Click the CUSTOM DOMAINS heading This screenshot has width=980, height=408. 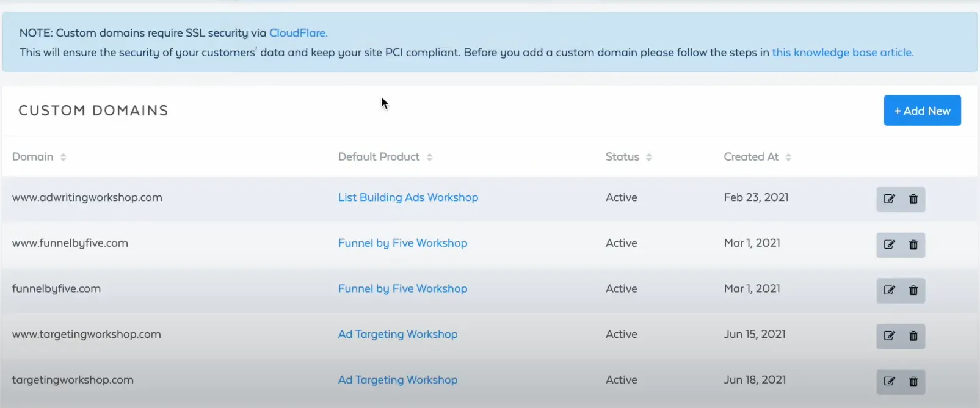(x=93, y=111)
